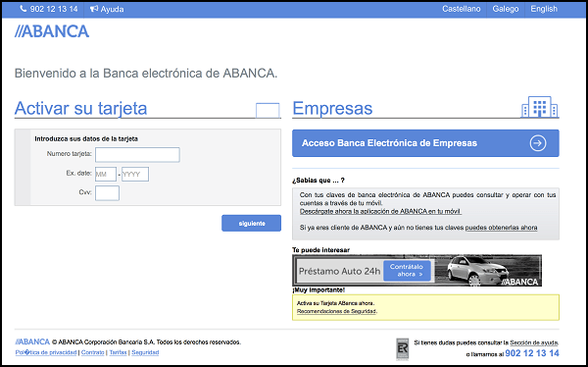The image size is (588, 367).
Task: Open Recomendaciones de Seguridad link
Action: point(336,311)
